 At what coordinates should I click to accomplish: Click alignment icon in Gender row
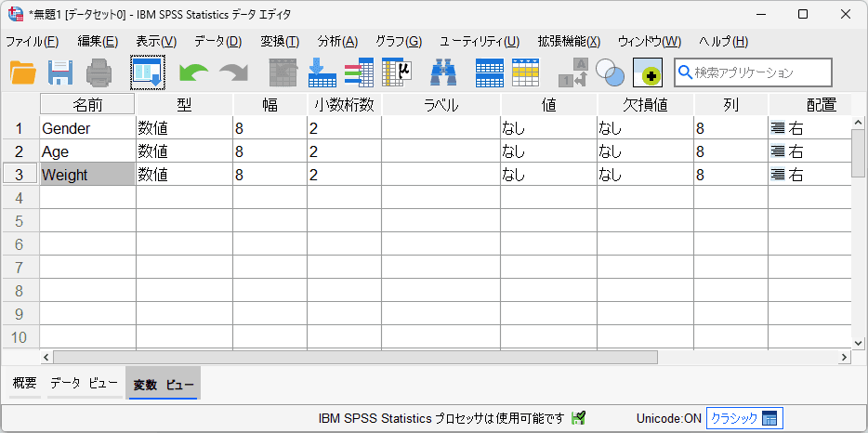click(x=778, y=129)
